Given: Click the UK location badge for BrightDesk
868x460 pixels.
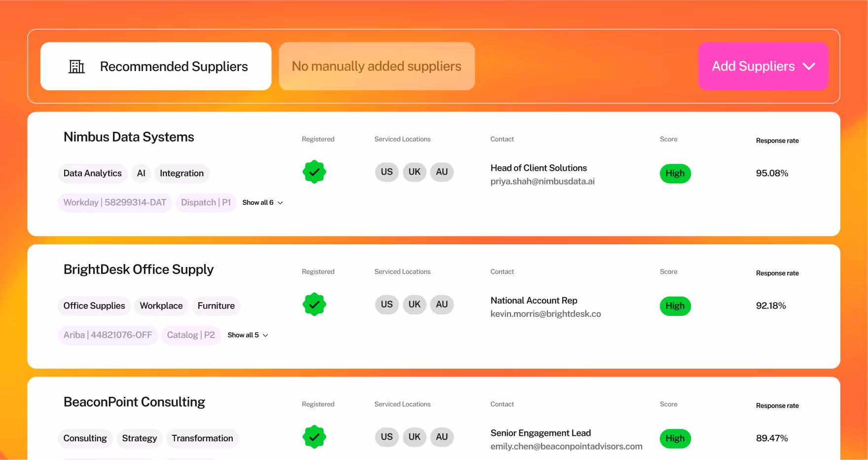Looking at the screenshot, I should click(x=414, y=305).
